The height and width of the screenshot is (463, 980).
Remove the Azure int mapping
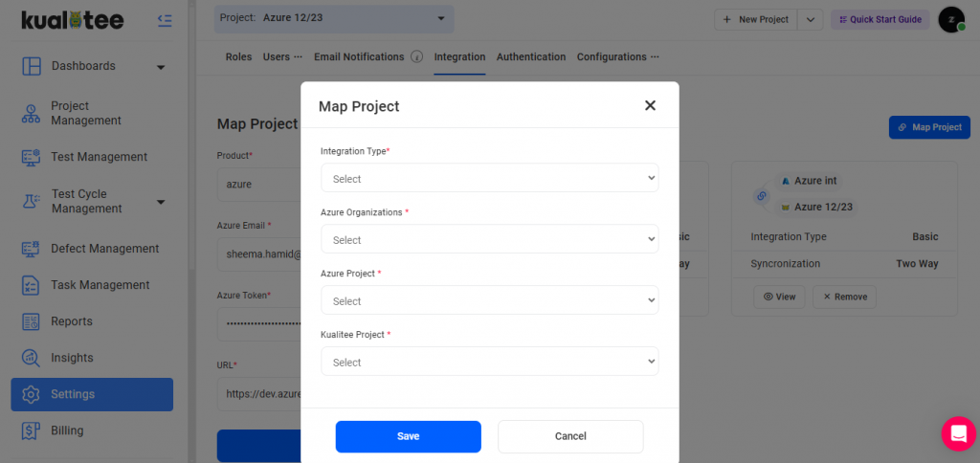point(844,298)
